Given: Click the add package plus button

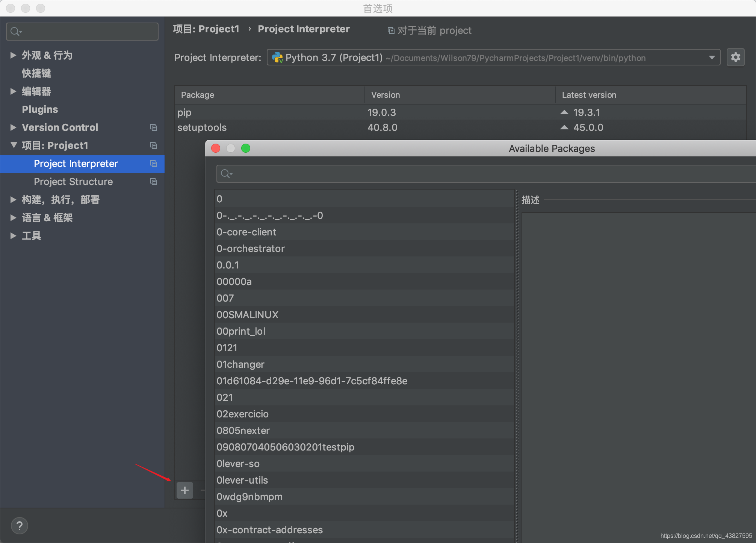Looking at the screenshot, I should (184, 490).
